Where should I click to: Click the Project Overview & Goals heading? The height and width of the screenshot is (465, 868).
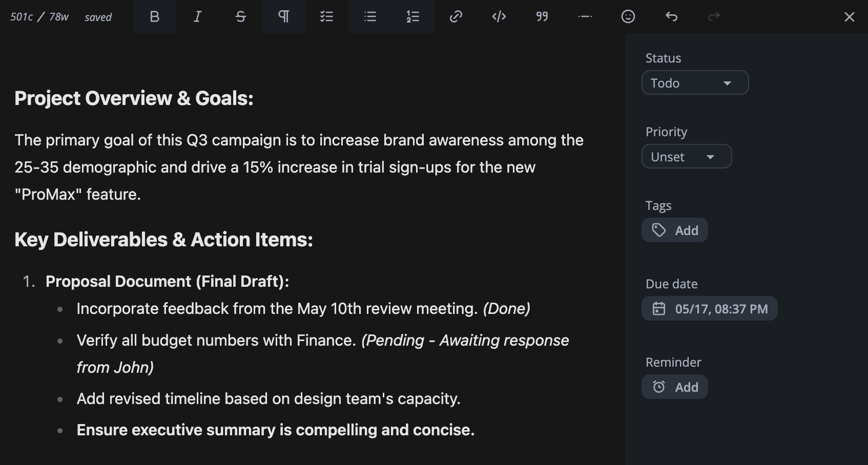[x=134, y=98]
